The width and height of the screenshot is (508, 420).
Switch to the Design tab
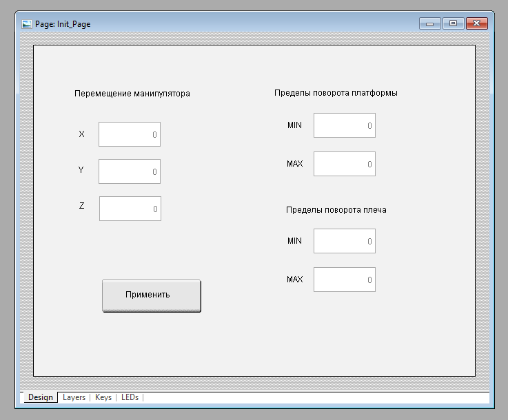pos(41,397)
